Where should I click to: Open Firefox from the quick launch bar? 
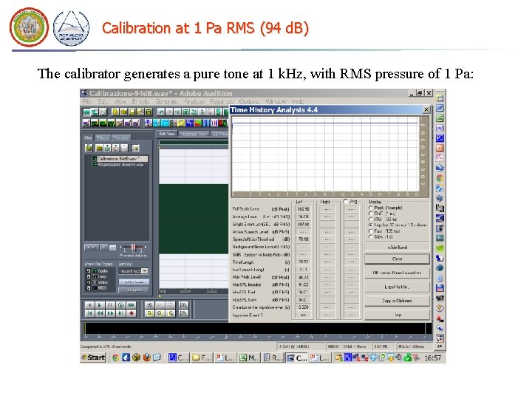[146, 358]
